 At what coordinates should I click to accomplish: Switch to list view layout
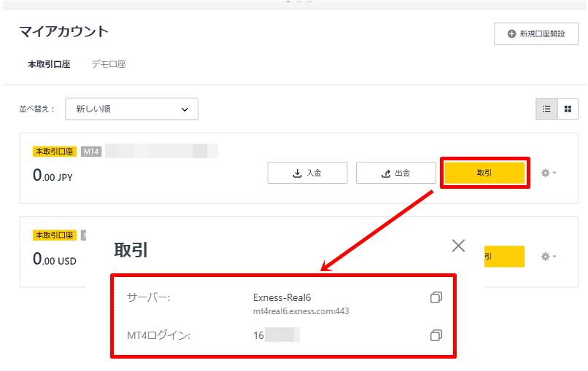pyautogui.click(x=546, y=109)
